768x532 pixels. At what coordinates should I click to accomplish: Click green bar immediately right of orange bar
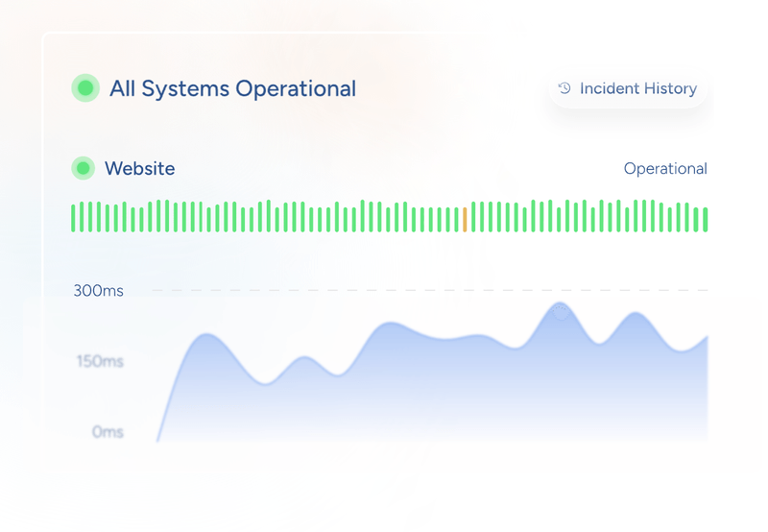pos(473,217)
